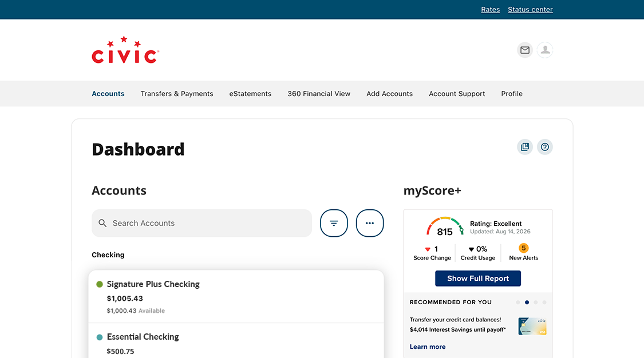Select the first recommendation carousel dot
Screen dimensions: 644x358
click(518, 302)
